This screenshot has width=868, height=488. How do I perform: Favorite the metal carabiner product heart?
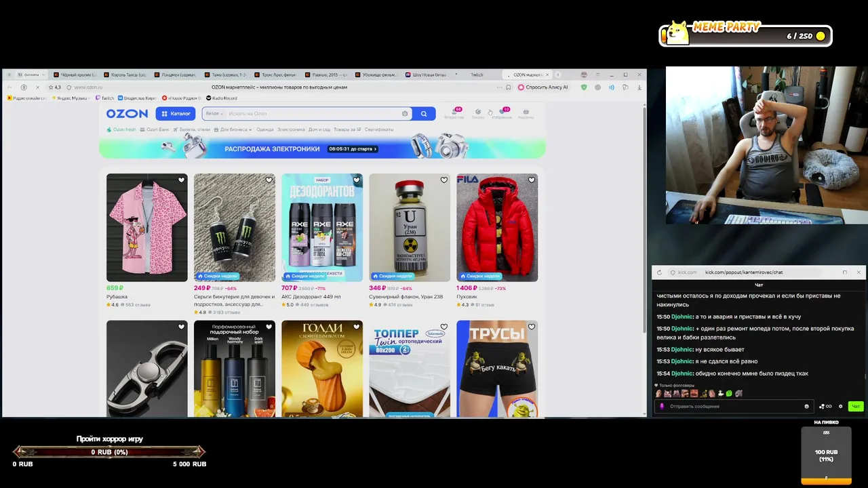point(181,327)
